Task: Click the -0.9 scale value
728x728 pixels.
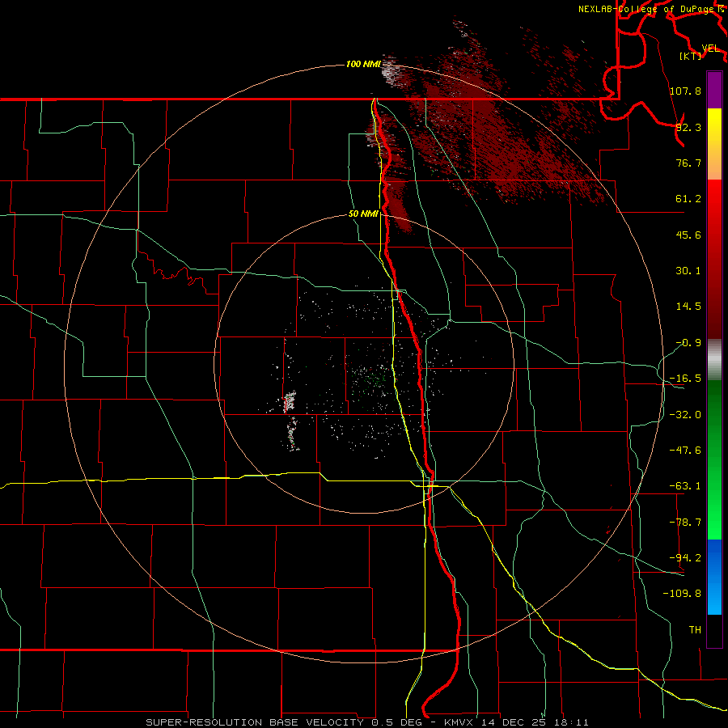Action: 688,343
